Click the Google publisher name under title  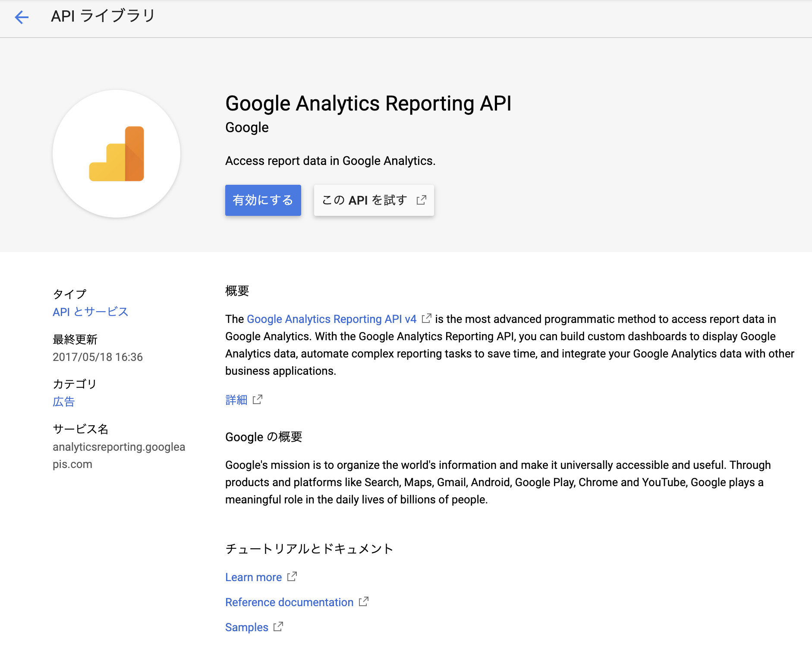(x=247, y=128)
